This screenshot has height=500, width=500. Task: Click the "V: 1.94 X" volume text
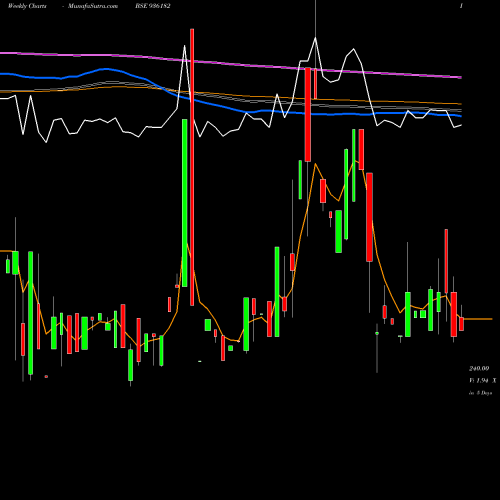[483, 380]
